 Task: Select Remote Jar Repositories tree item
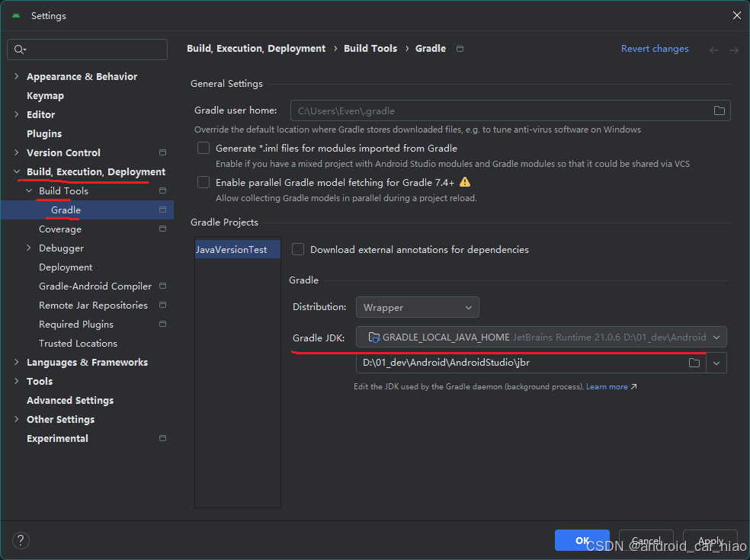point(93,305)
